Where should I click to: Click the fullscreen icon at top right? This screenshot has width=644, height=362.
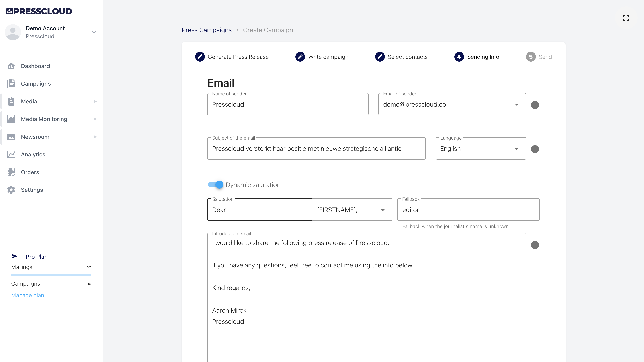tap(626, 17)
